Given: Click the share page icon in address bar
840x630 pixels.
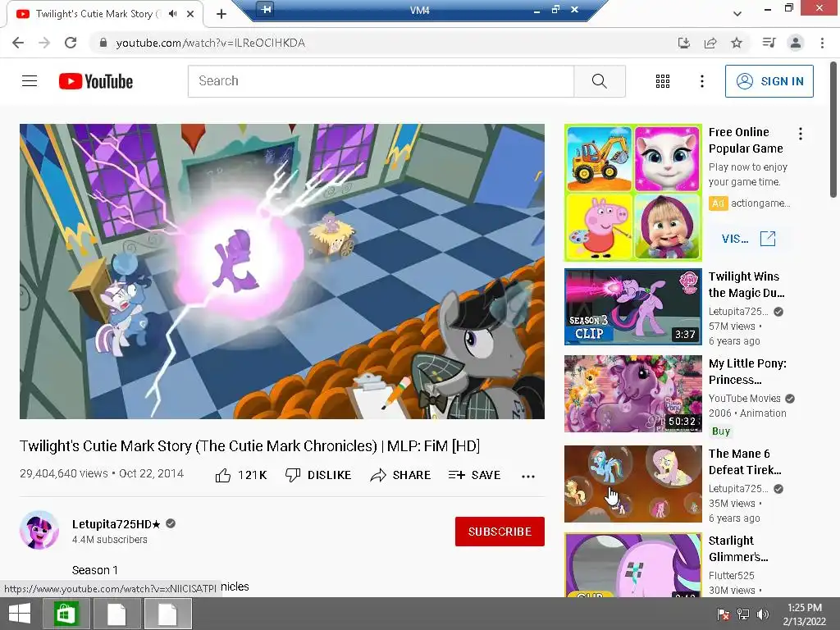Looking at the screenshot, I should [710, 43].
